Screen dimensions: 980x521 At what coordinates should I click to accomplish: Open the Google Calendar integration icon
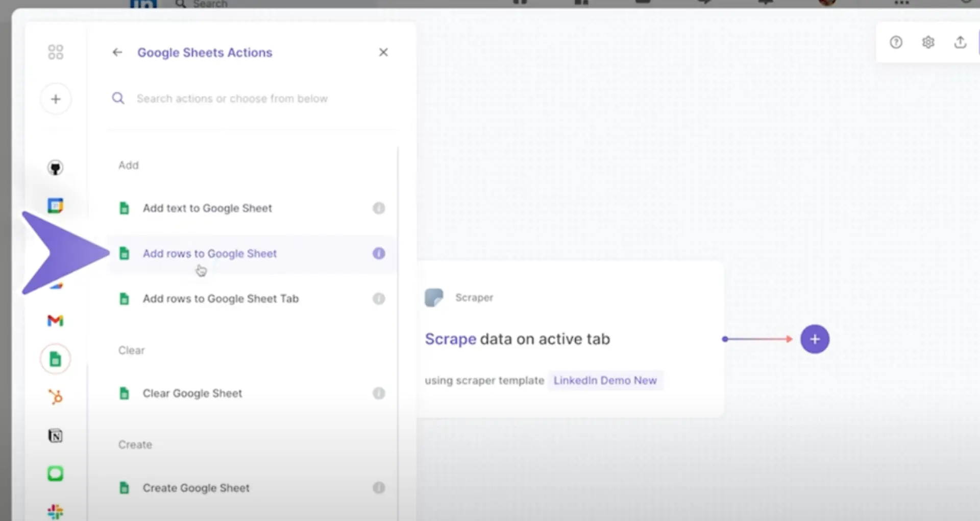55,206
